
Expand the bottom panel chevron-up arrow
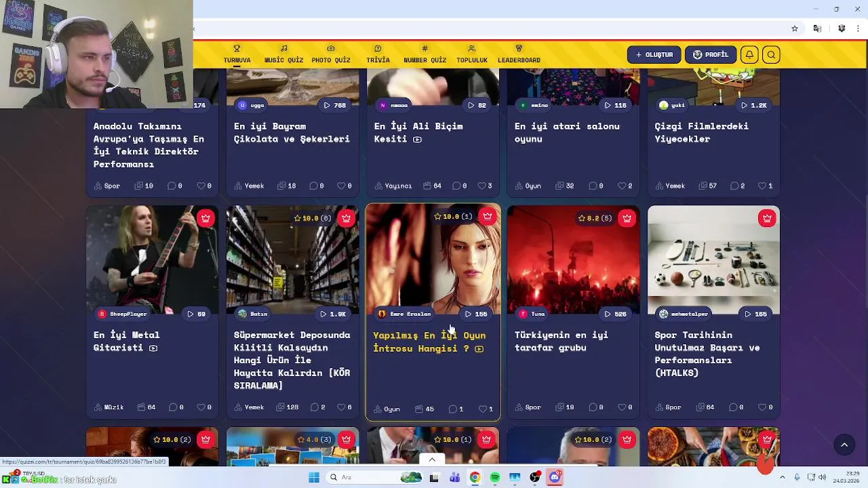pyautogui.click(x=432, y=460)
